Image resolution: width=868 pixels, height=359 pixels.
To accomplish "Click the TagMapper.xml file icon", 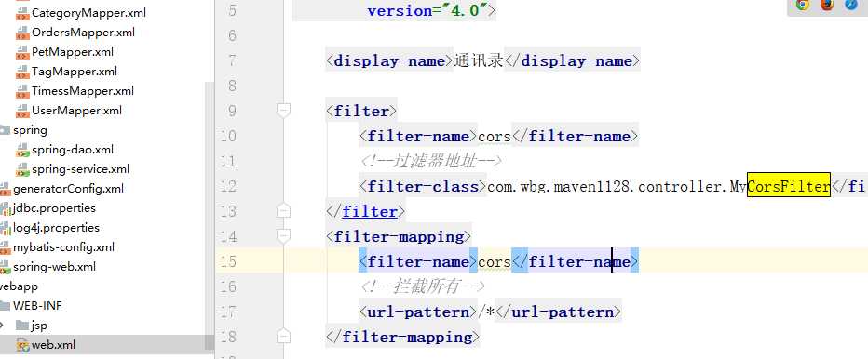I will pyautogui.click(x=22, y=72).
